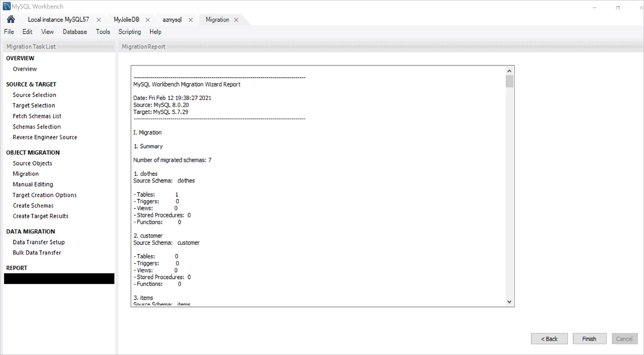Close the azmysql connection tab
The height and width of the screenshot is (355, 644).
click(190, 20)
